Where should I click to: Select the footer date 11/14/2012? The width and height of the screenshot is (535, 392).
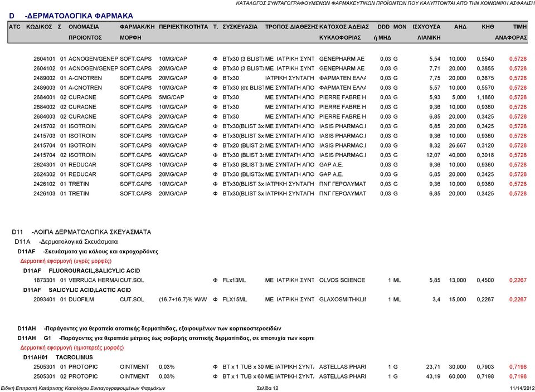(x=522, y=388)
